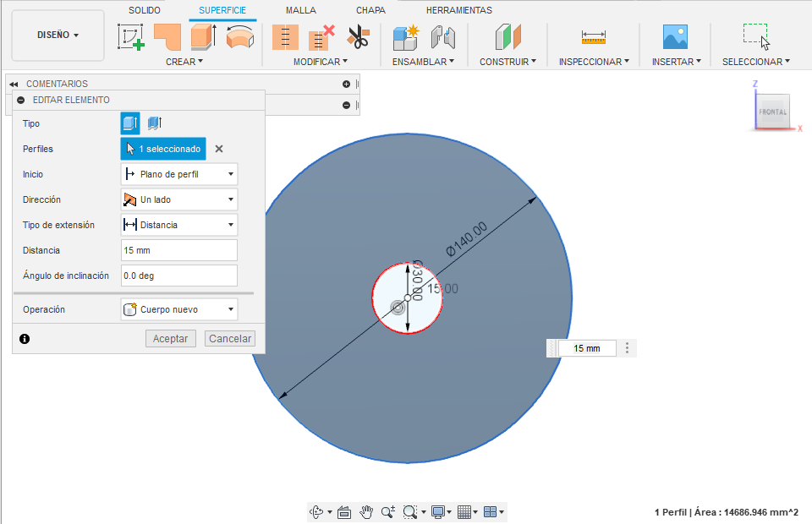
Task: Select the thin Extrude type toggle
Action: [x=154, y=123]
